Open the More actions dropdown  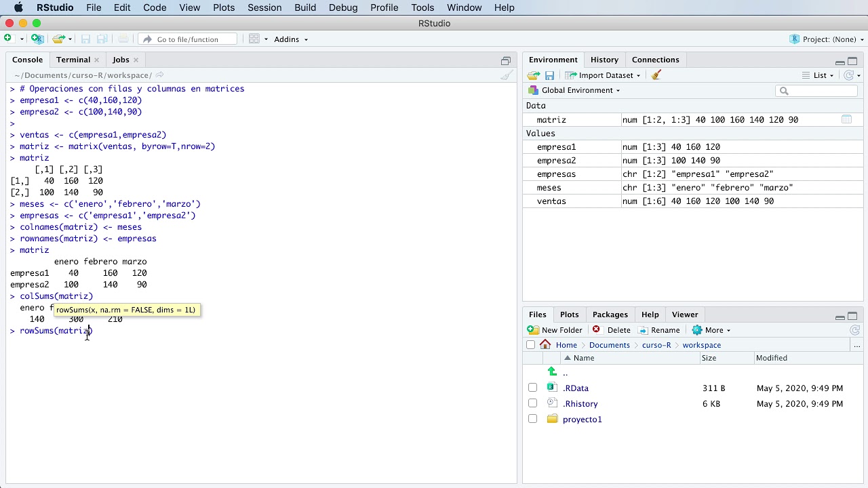point(711,330)
